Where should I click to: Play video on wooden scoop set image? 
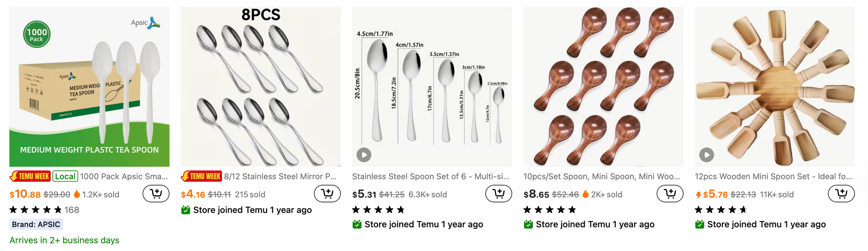[707, 155]
